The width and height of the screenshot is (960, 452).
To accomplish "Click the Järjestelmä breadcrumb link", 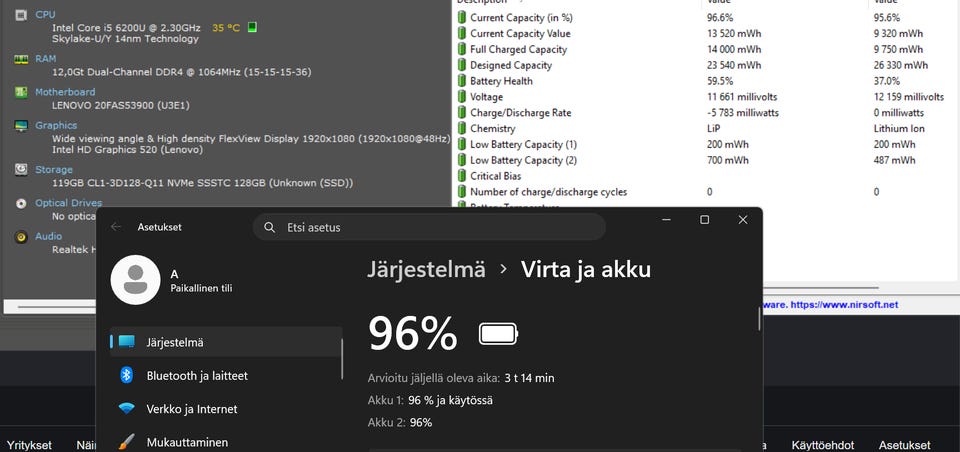I will tap(426, 269).
